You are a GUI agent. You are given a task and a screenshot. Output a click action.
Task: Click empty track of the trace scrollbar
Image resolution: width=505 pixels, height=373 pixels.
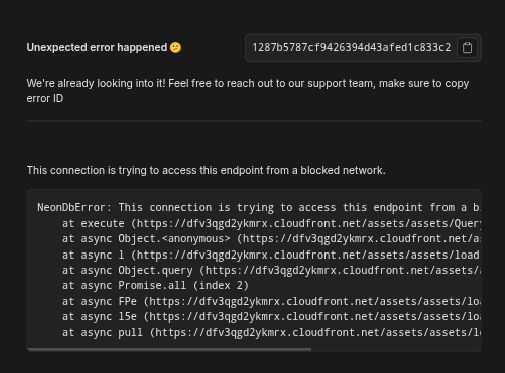coord(395,349)
